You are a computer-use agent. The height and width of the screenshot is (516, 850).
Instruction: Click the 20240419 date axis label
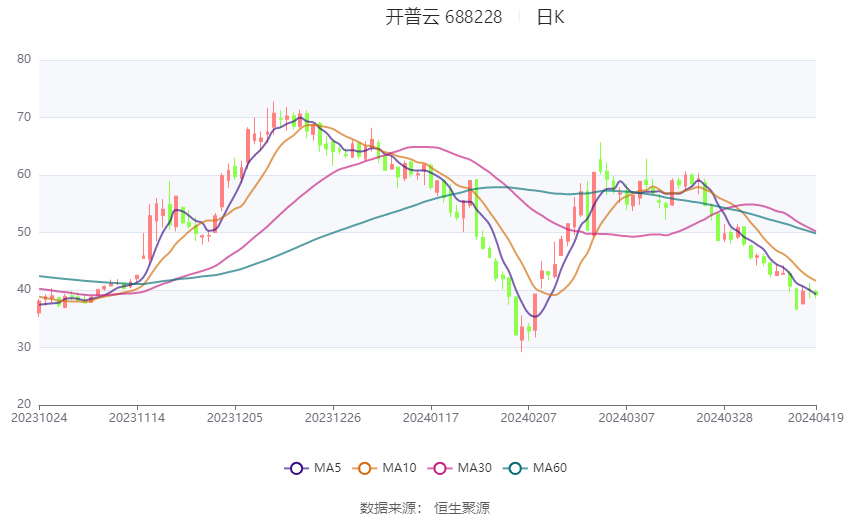click(815, 417)
